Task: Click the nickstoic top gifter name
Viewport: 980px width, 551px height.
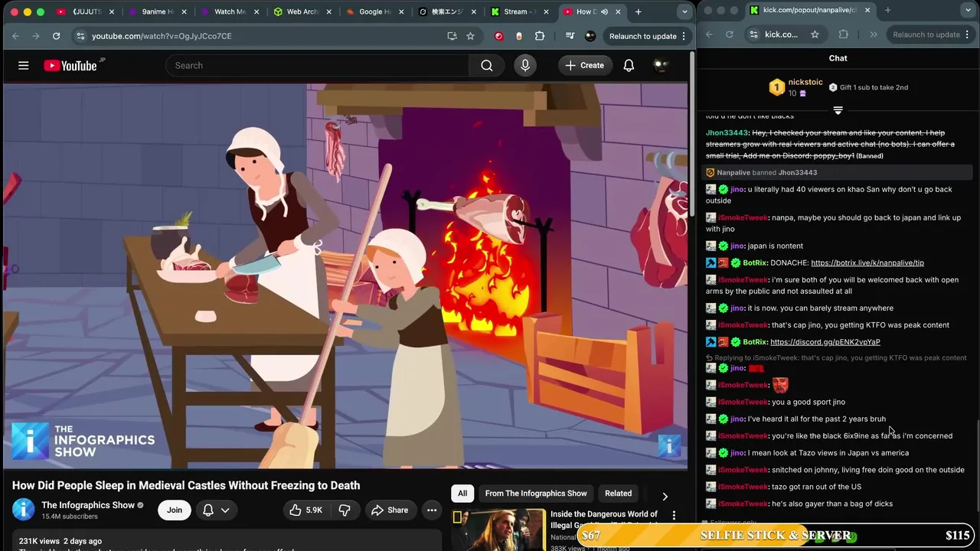Action: coord(805,82)
